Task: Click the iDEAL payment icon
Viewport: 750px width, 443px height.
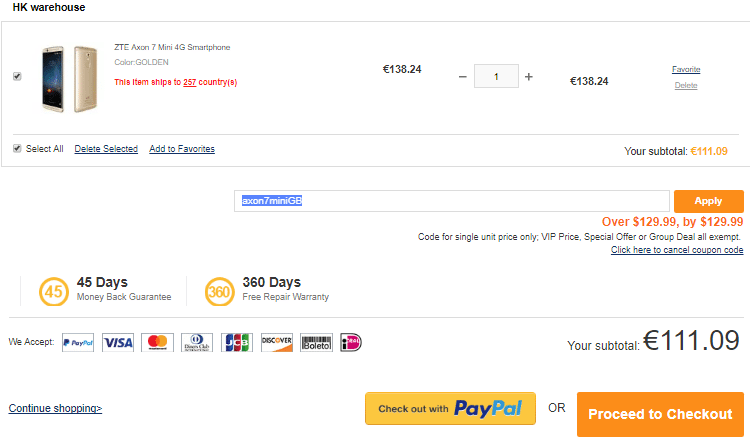Action: pos(351,343)
